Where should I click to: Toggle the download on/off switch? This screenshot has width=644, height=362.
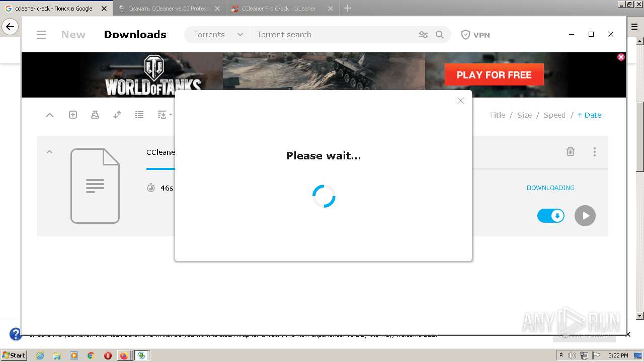[x=551, y=216]
